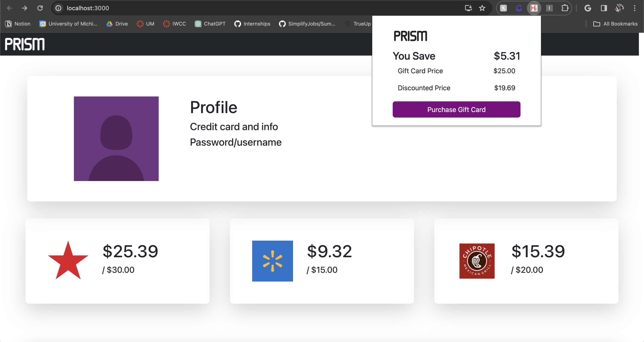Viewport: 644px width, 342px height.
Task: Click the install app icon
Action: click(x=468, y=8)
